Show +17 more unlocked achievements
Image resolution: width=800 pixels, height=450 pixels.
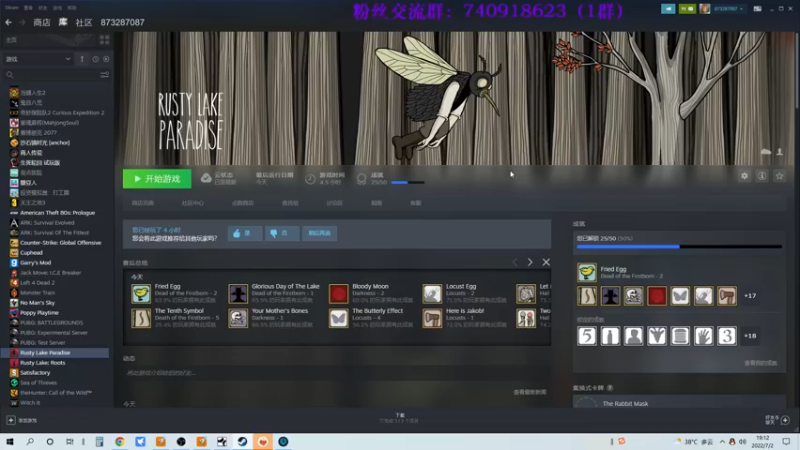coord(750,296)
